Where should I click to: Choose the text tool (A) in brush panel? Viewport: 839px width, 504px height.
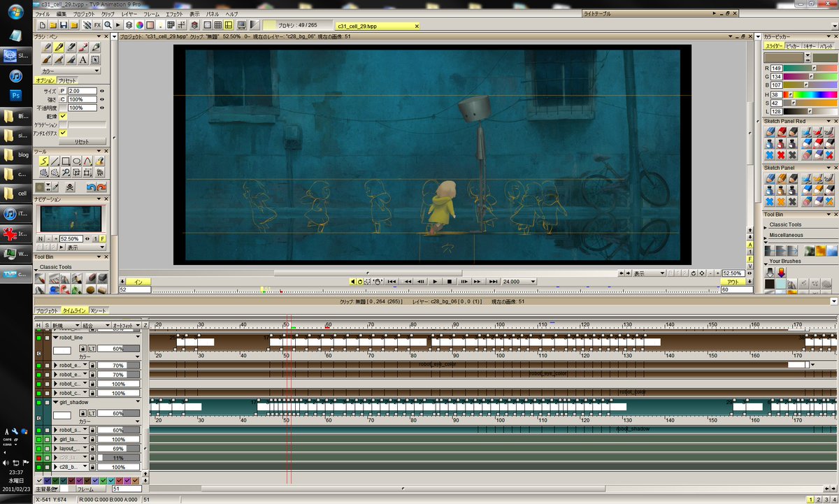coord(83,60)
